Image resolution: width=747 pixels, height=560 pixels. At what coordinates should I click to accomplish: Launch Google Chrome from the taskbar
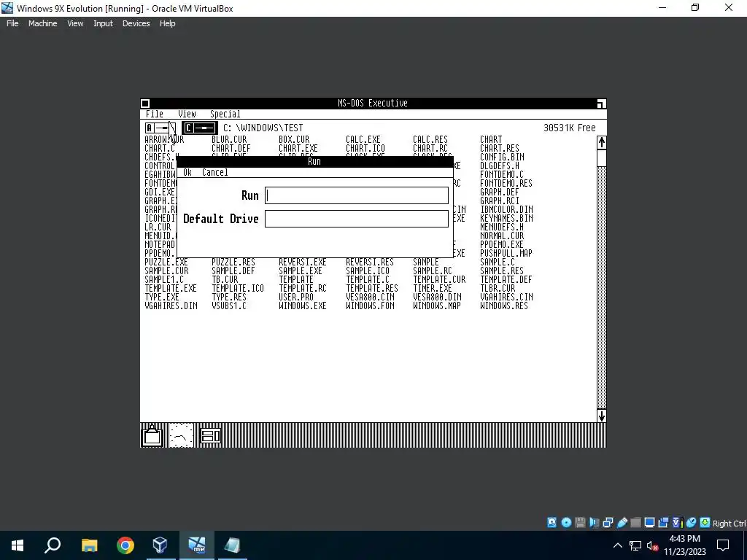coord(125,545)
